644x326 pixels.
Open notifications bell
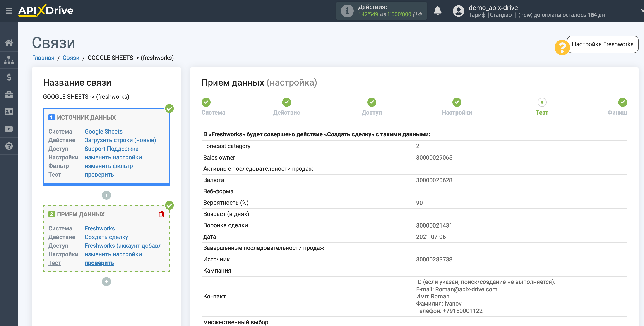(x=437, y=11)
